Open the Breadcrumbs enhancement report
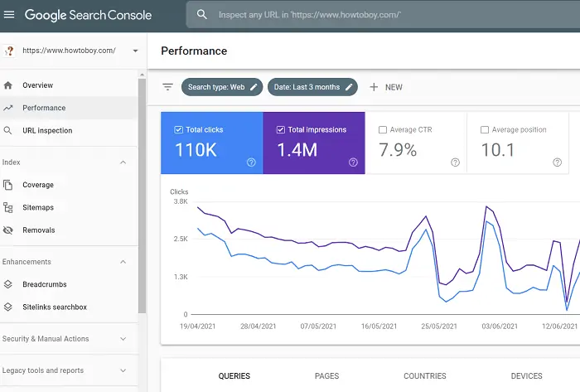580x392 pixels. tap(69, 284)
